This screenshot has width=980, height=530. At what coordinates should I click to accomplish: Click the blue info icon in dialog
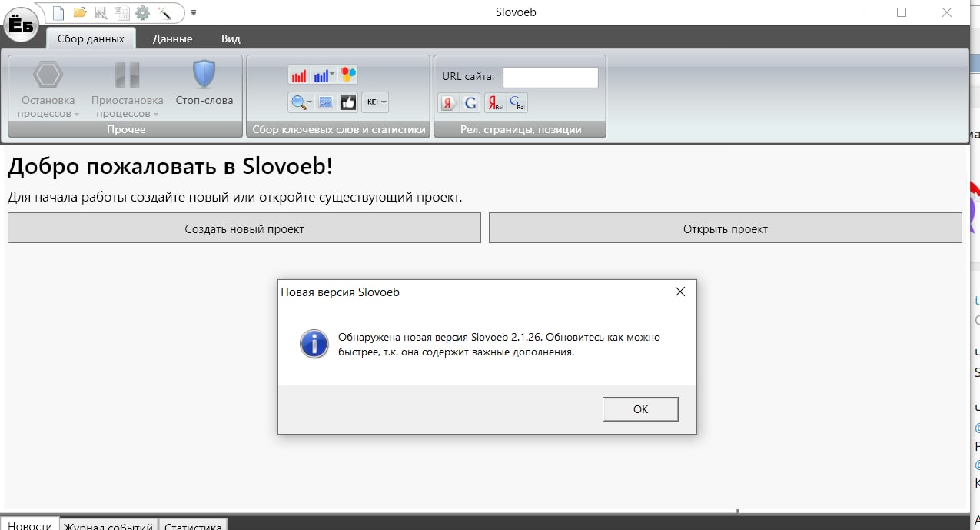[314, 343]
